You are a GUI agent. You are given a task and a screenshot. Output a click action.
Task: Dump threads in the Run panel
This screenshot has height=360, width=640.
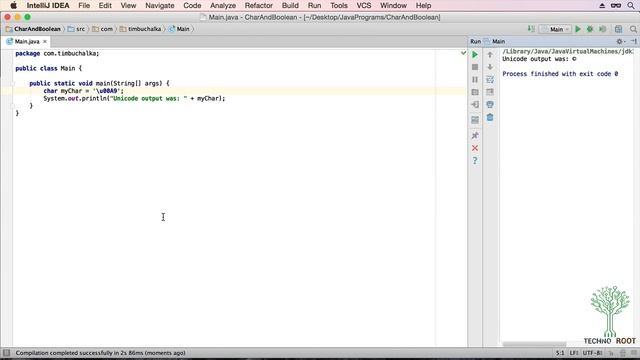point(475,92)
